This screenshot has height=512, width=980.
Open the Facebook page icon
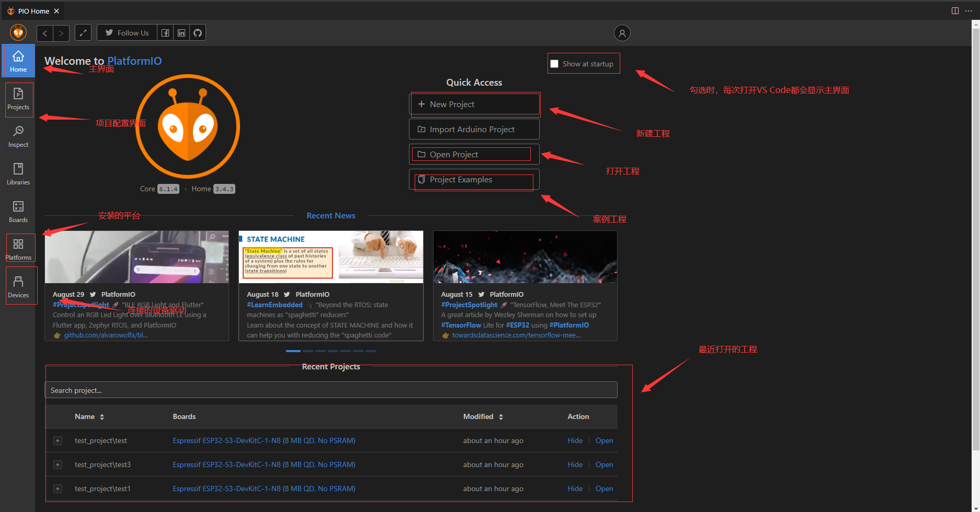(165, 33)
